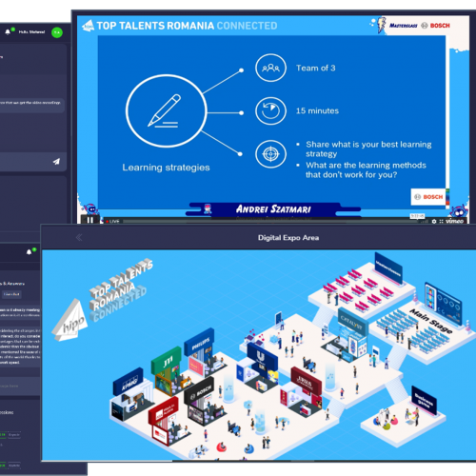Go back using Digital Expo Area chevrons
Viewport: 476px width, 476px height.
pos(79,237)
